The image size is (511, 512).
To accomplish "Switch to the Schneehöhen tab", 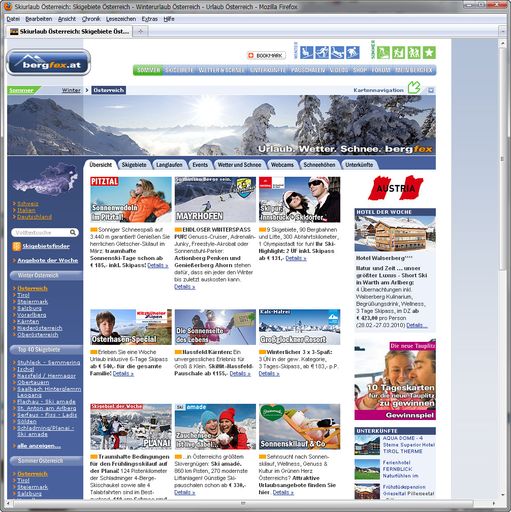I will (319, 165).
